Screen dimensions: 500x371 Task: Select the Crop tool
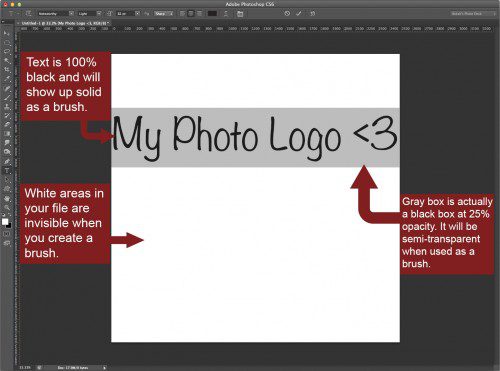pos(6,70)
